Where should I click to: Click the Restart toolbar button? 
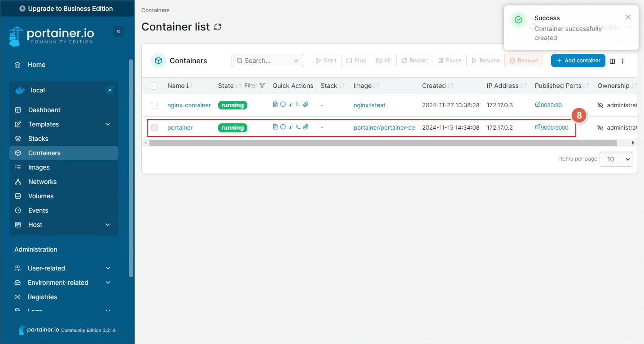415,61
